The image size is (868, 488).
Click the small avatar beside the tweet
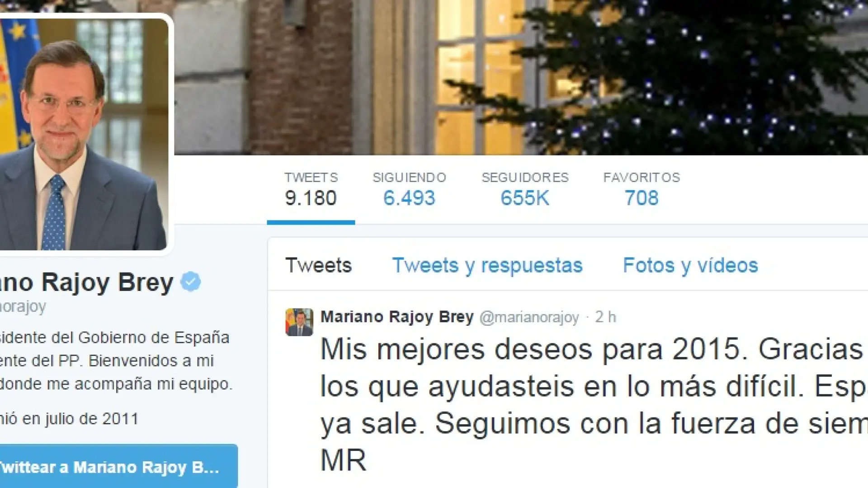click(x=299, y=322)
